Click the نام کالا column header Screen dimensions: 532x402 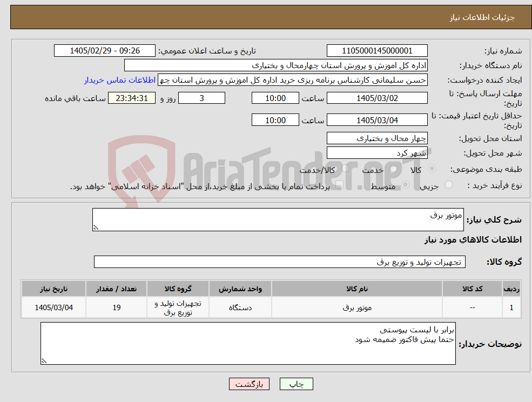[x=357, y=289]
